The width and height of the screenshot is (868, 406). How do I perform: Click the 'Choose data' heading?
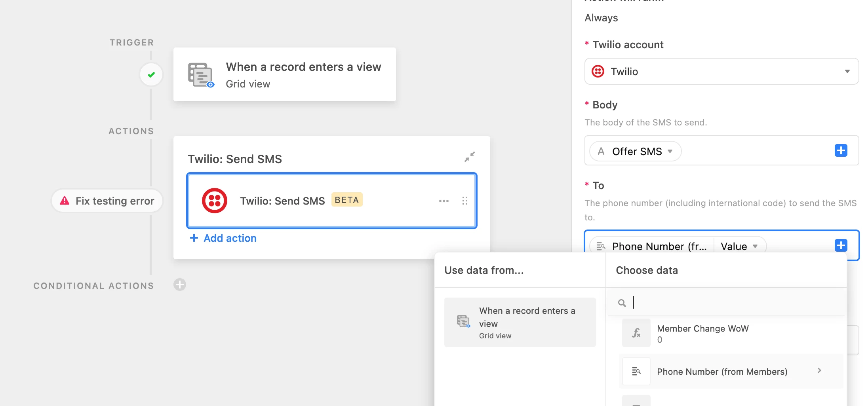[647, 270]
